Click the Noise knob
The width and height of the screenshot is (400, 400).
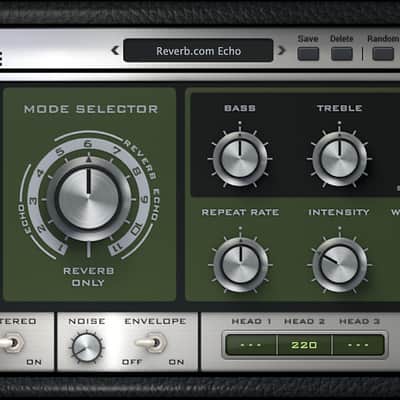(87, 348)
